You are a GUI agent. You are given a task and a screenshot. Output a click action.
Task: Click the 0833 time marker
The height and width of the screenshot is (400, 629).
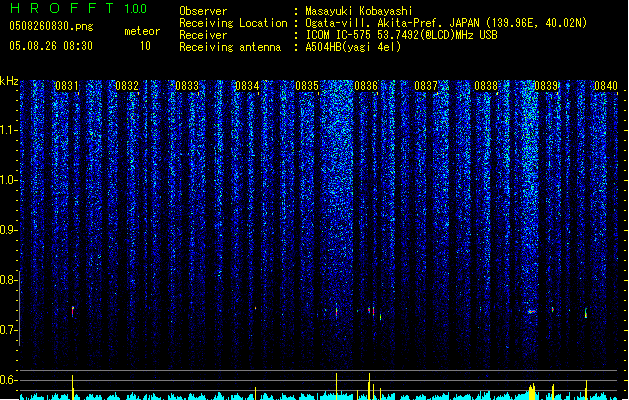tap(187, 86)
